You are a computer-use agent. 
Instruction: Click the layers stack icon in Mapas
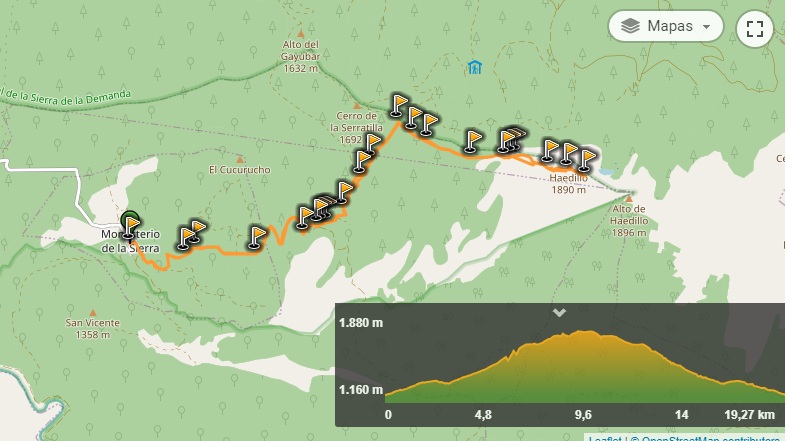pos(630,26)
